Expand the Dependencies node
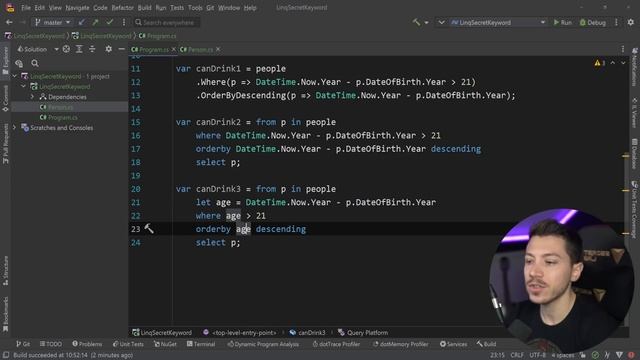The image size is (640, 360). coord(32,97)
